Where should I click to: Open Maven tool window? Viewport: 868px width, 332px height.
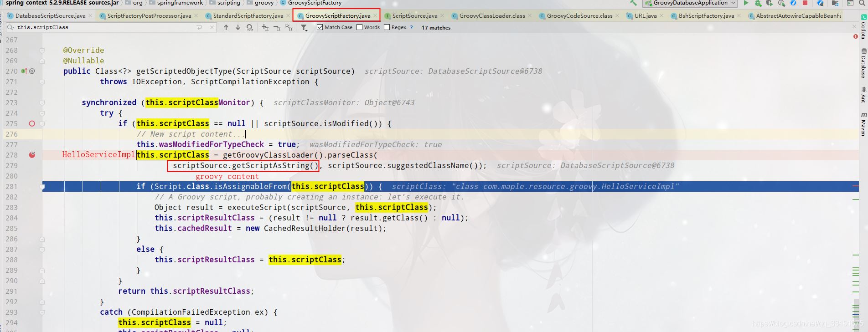coord(863,124)
